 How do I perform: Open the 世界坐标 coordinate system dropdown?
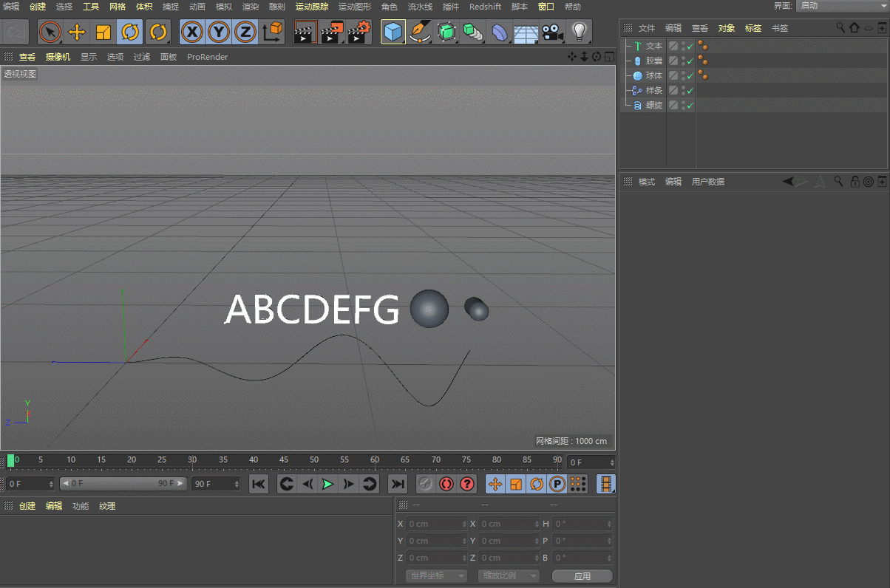[x=435, y=575]
